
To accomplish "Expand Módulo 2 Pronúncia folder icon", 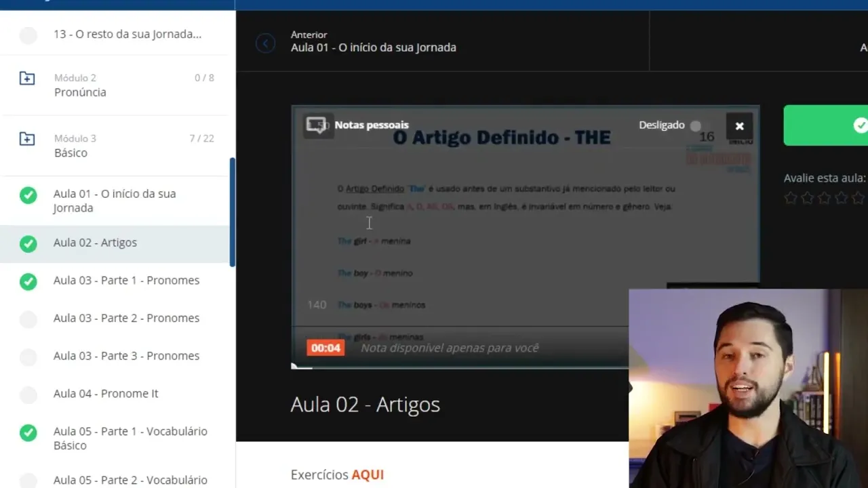I will click(27, 78).
